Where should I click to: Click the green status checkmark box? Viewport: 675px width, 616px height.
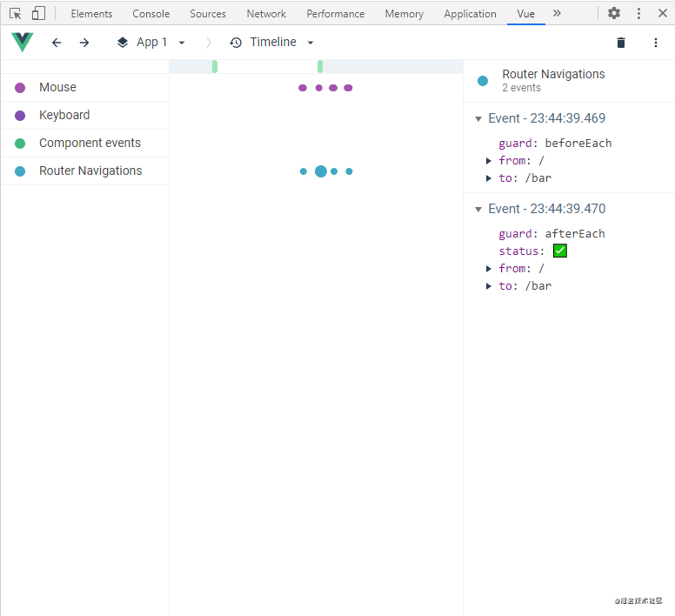[x=559, y=251]
